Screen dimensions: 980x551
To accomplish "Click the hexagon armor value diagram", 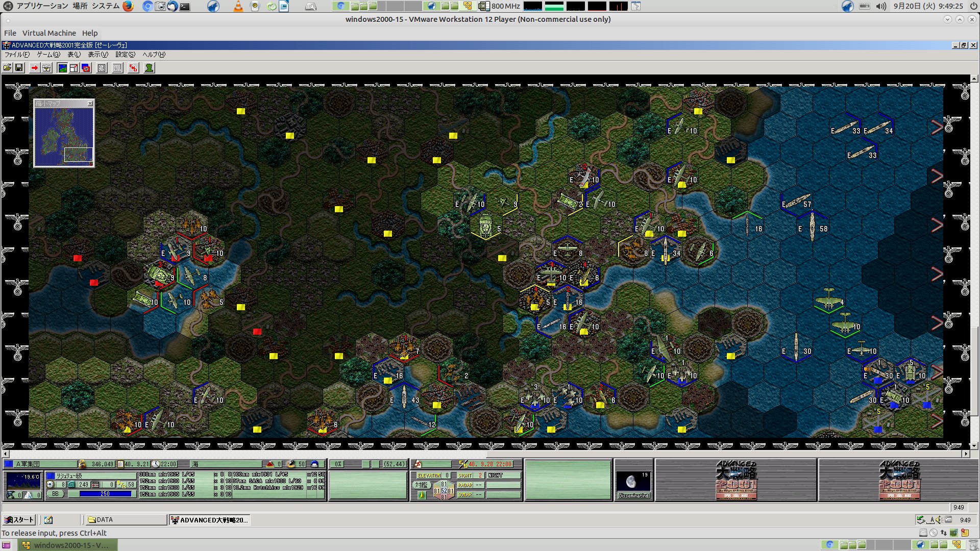I will click(x=444, y=491).
